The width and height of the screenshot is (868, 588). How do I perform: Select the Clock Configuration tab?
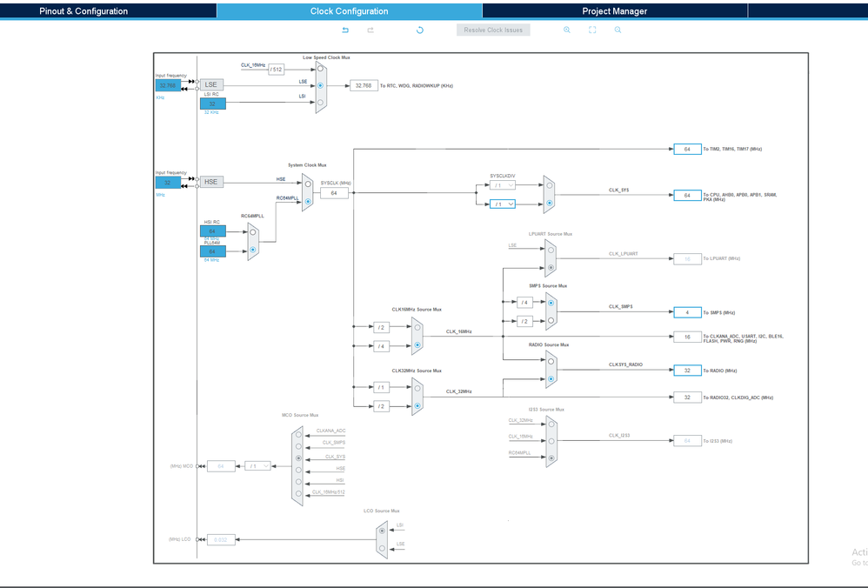click(350, 11)
